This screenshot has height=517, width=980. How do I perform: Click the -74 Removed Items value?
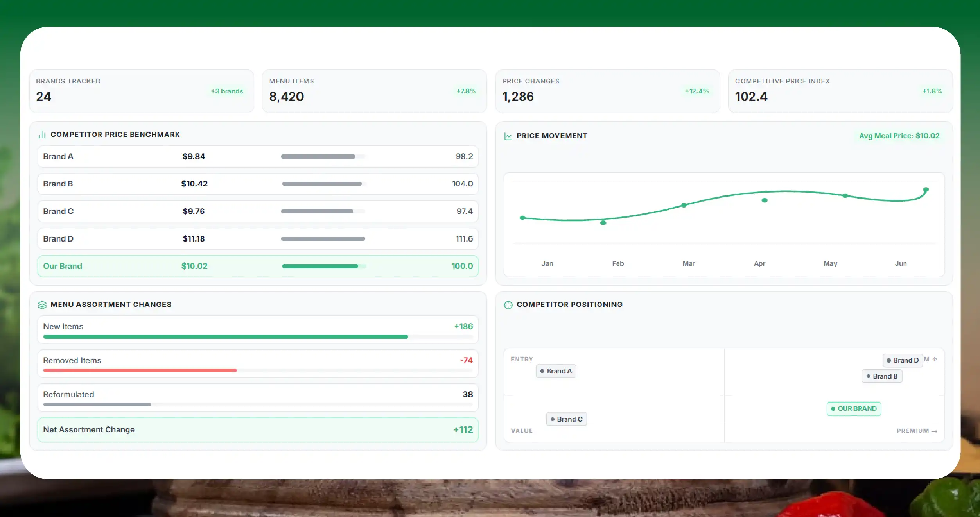[466, 360]
